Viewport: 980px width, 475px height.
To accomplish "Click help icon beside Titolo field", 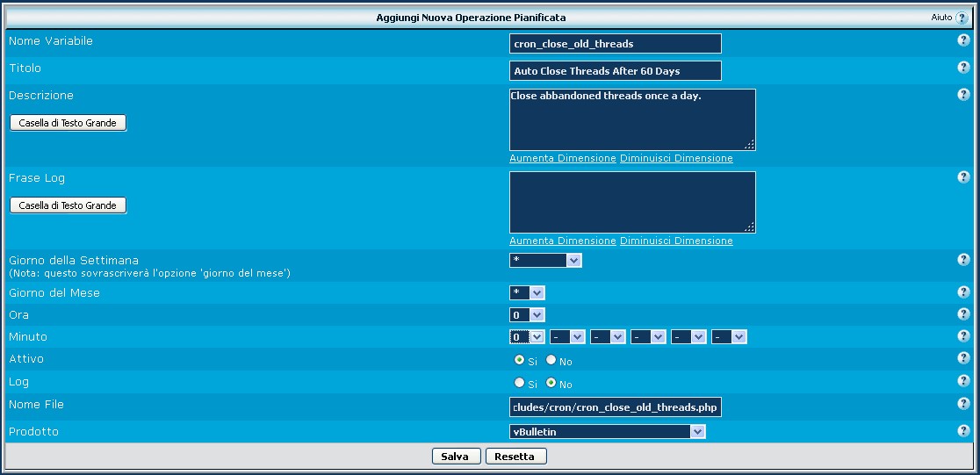I will click(x=963, y=68).
